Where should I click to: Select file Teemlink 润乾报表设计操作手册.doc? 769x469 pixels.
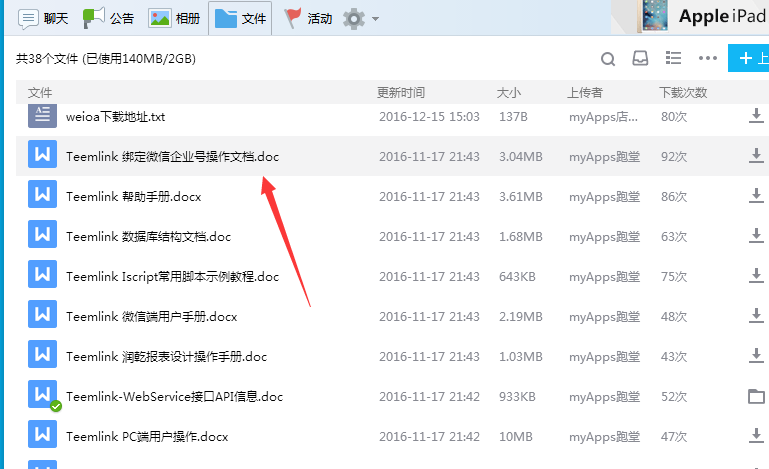pos(166,357)
